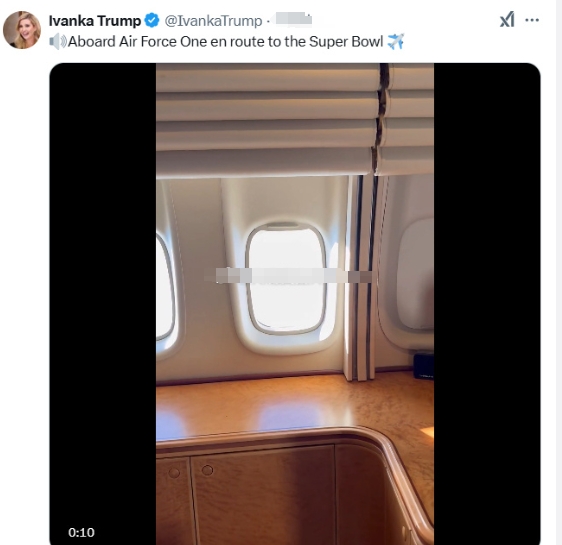Click the blurred post date link
The width and height of the screenshot is (562, 545).
coord(292,19)
